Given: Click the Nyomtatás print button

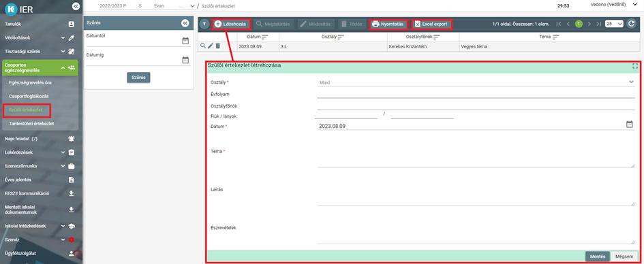Looking at the screenshot, I should pyautogui.click(x=388, y=24).
